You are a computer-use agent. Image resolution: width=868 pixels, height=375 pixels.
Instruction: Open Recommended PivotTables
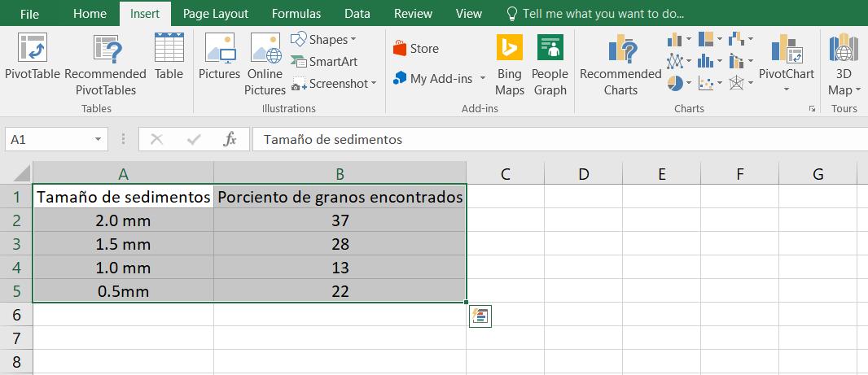click(x=105, y=49)
